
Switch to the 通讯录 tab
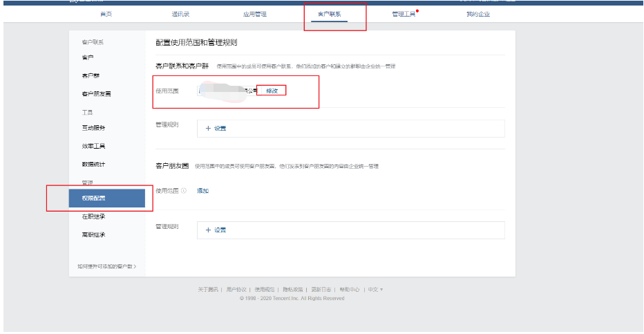[180, 14]
